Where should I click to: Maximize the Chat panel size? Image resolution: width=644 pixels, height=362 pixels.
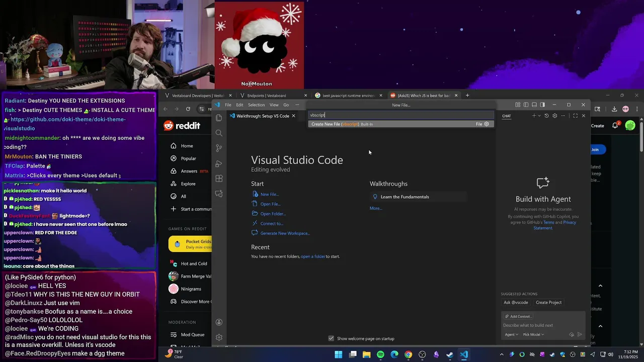[x=575, y=116]
